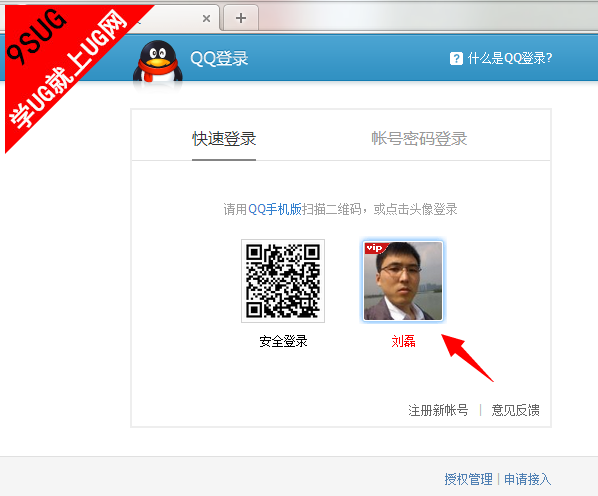Click the red arrow pointing at avatar

468,358
